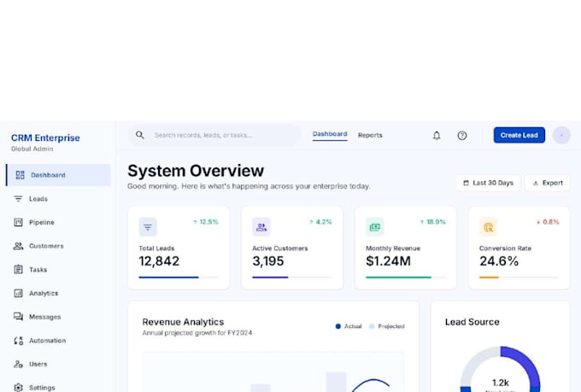Switch to the Reports top tab

pyautogui.click(x=370, y=135)
